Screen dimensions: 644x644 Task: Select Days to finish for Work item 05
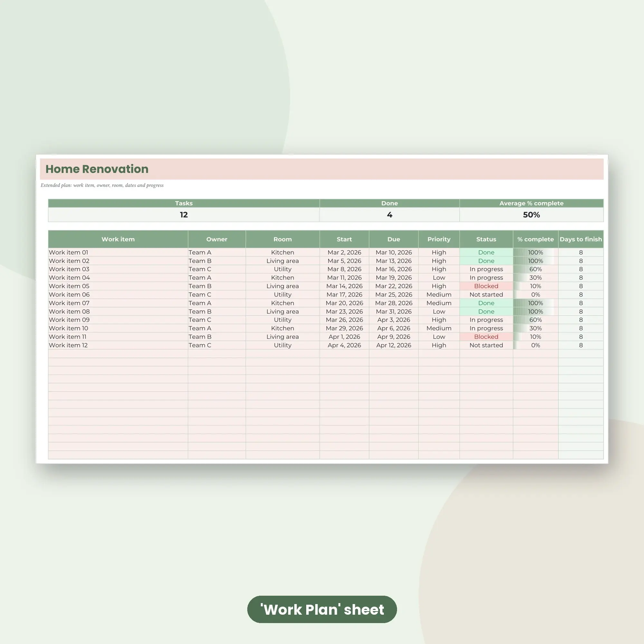coord(581,286)
